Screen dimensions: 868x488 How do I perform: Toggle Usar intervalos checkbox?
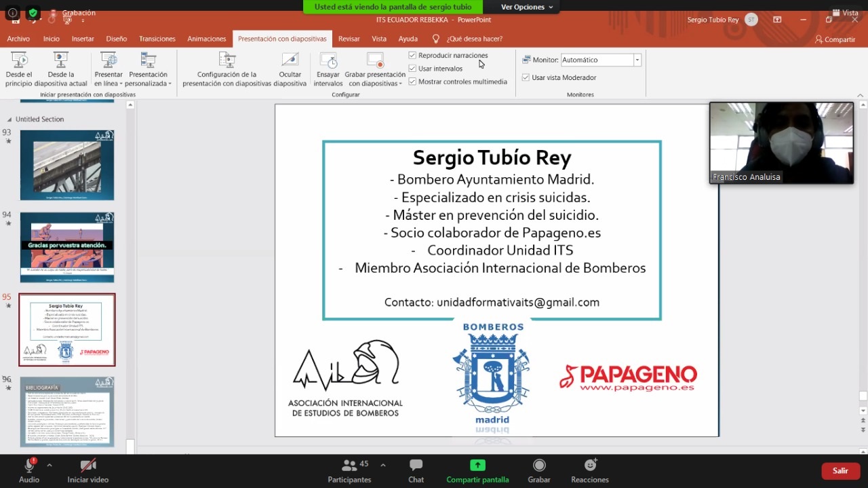tap(412, 69)
